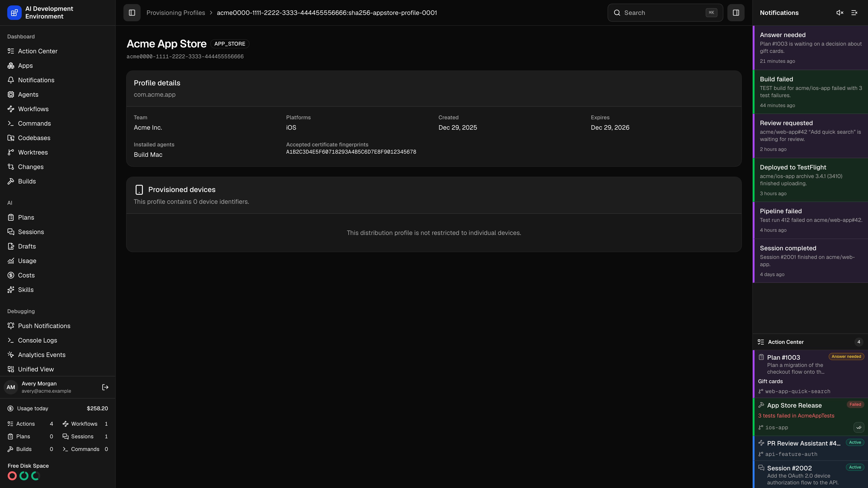The width and height of the screenshot is (868, 488).
Task: Open the Pipeline failed notification
Action: point(810,221)
